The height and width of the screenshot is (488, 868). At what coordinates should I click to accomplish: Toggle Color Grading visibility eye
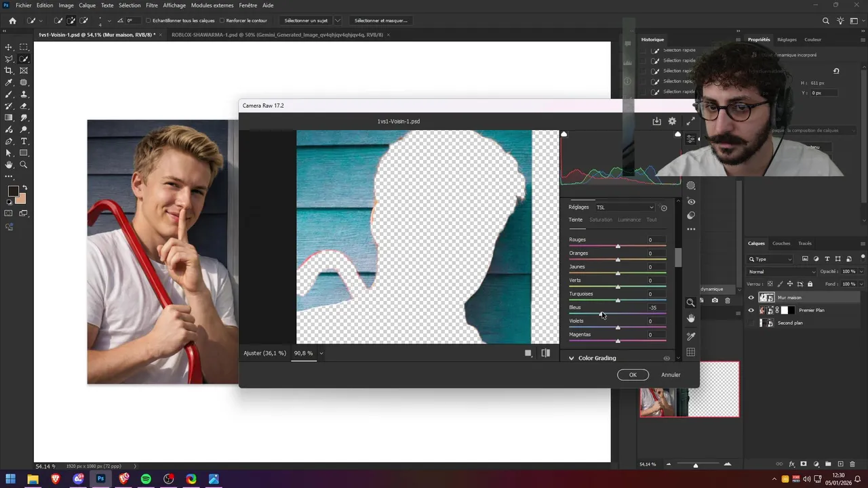point(667,359)
